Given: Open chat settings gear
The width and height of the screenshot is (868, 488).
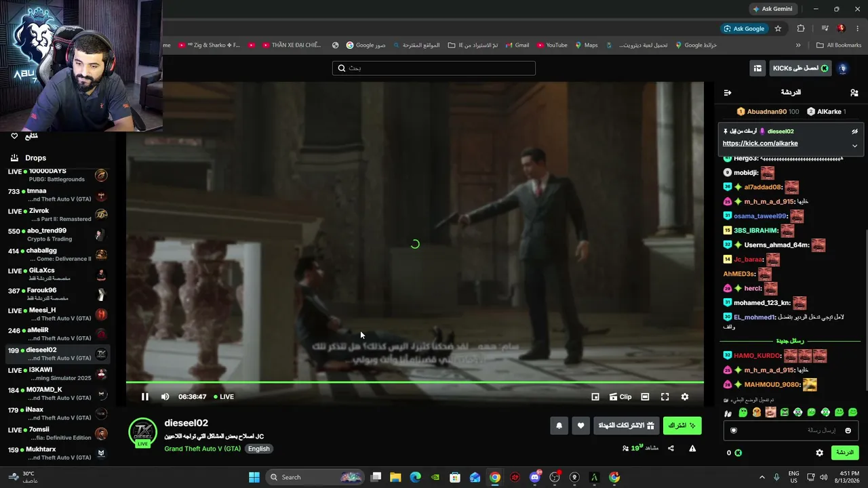Looking at the screenshot, I should 819,453.
